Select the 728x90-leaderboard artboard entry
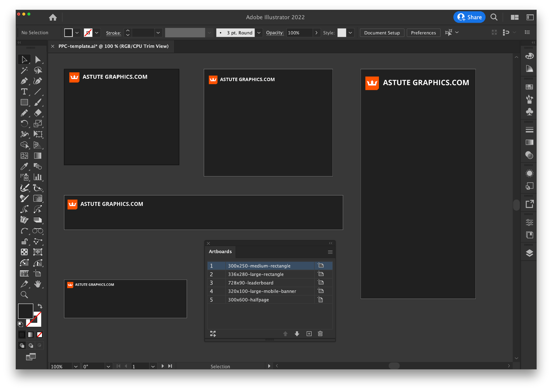 click(251, 283)
